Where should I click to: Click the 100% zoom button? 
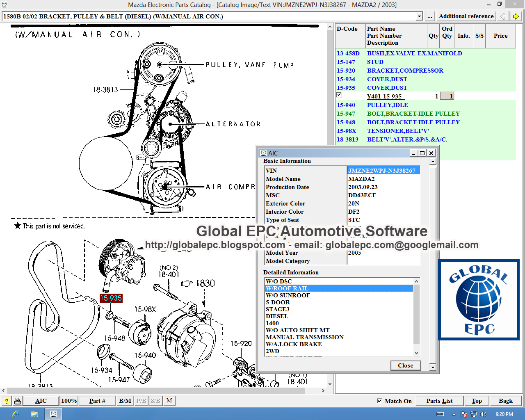tap(69, 401)
